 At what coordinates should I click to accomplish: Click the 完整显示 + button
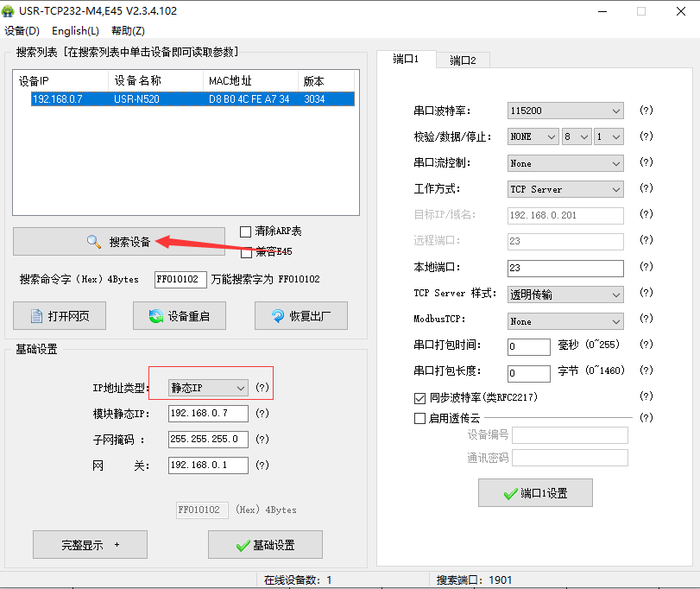90,545
